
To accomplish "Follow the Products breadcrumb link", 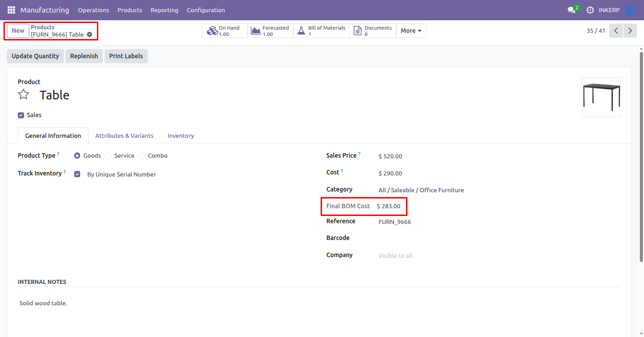I will click(43, 27).
